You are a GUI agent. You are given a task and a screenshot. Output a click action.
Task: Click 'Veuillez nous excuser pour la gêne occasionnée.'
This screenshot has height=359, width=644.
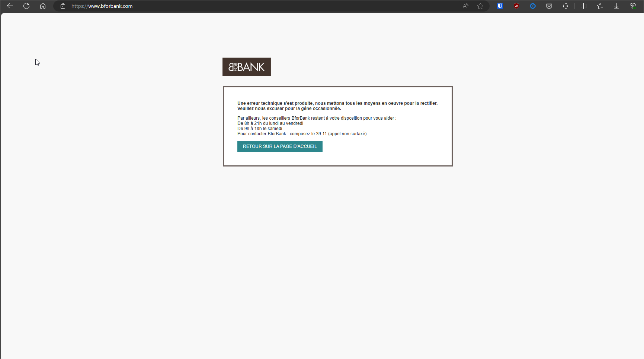[289, 109]
